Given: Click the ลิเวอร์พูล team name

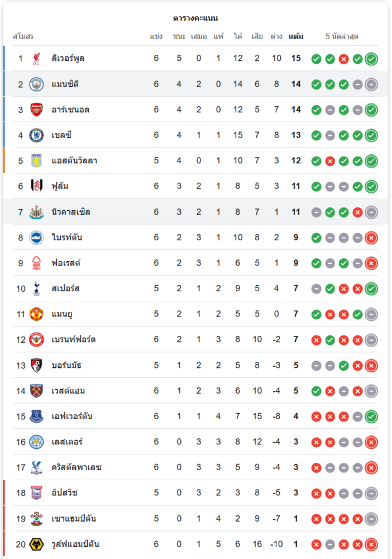Looking at the screenshot, I should click(68, 59).
